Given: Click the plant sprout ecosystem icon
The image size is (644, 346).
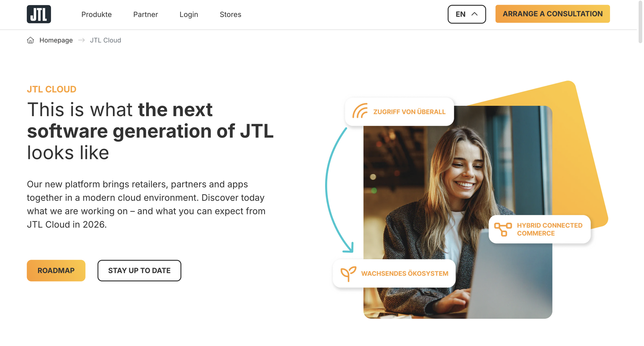Looking at the screenshot, I should 348,274.
